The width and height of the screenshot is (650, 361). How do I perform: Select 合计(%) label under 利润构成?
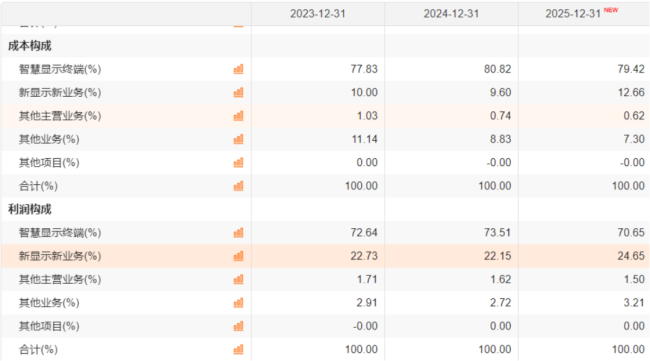click(x=38, y=349)
